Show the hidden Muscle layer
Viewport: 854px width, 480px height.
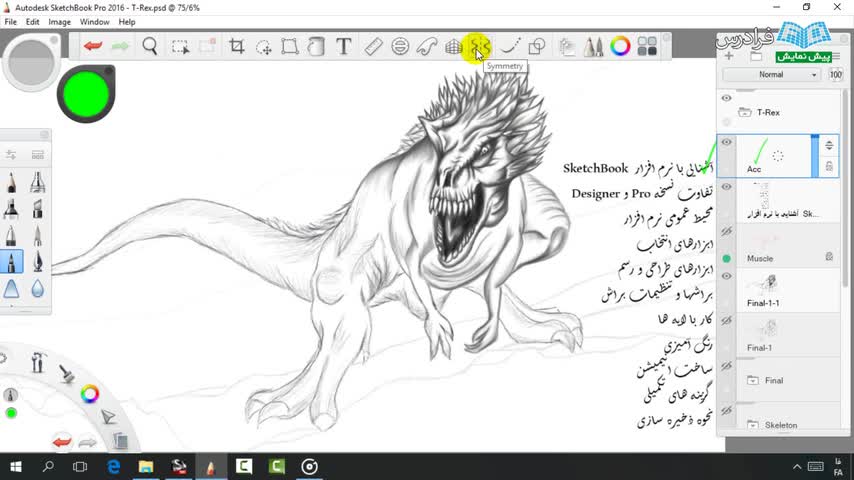(x=727, y=232)
